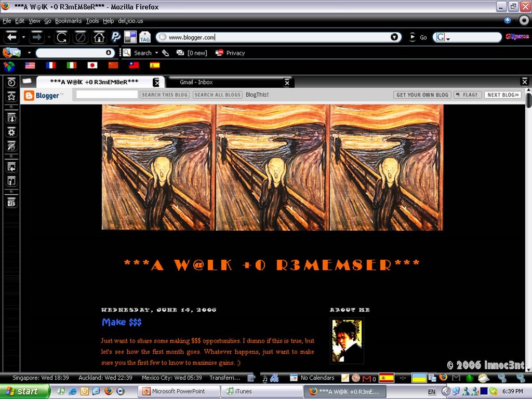Screen dimensions: 532x399
Task: Go to NEXT BLOG via navbar button
Action: tap(503, 95)
